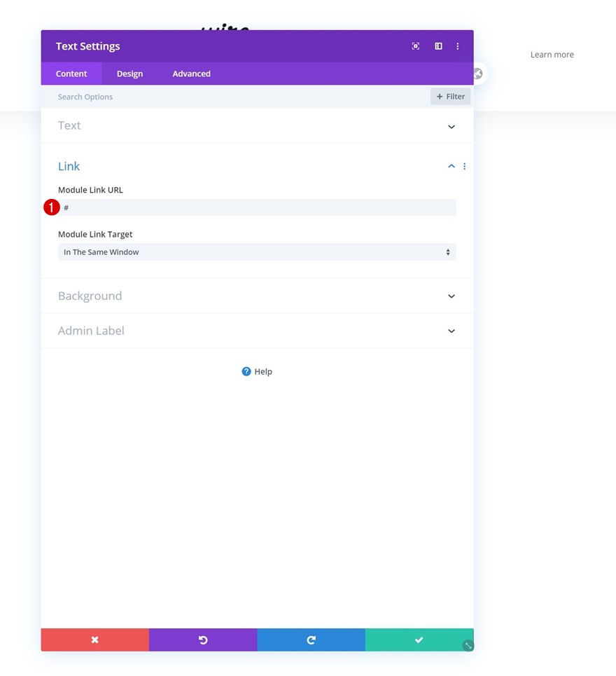This screenshot has height=676, width=616.
Task: Open Learn more link on page
Action: point(552,55)
